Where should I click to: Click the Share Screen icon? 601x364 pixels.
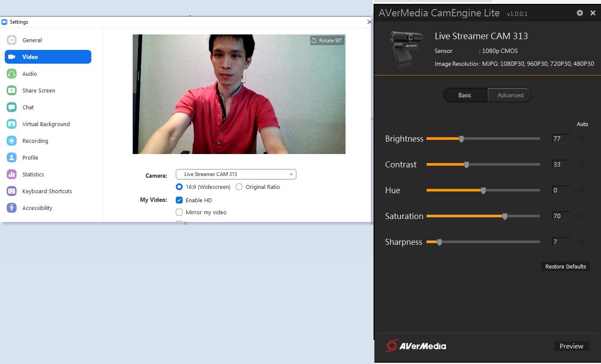click(12, 90)
